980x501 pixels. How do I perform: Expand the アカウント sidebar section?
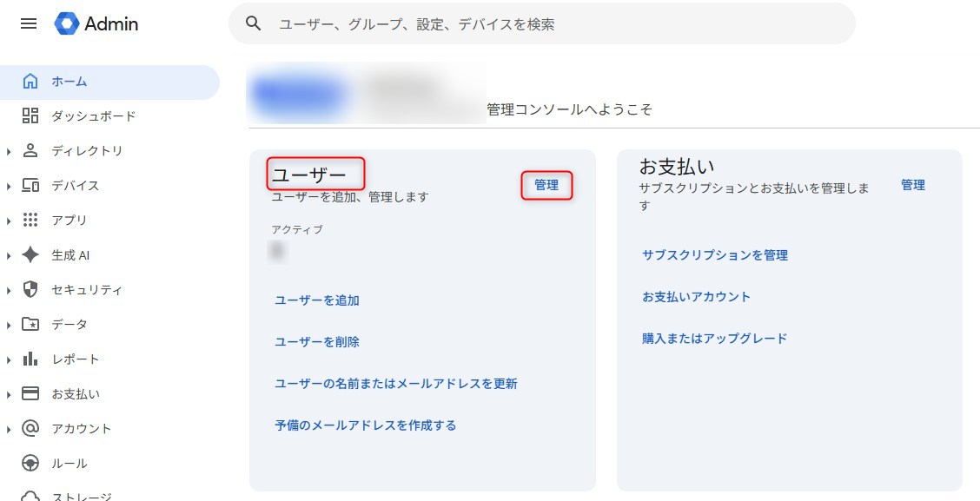[x=9, y=430]
